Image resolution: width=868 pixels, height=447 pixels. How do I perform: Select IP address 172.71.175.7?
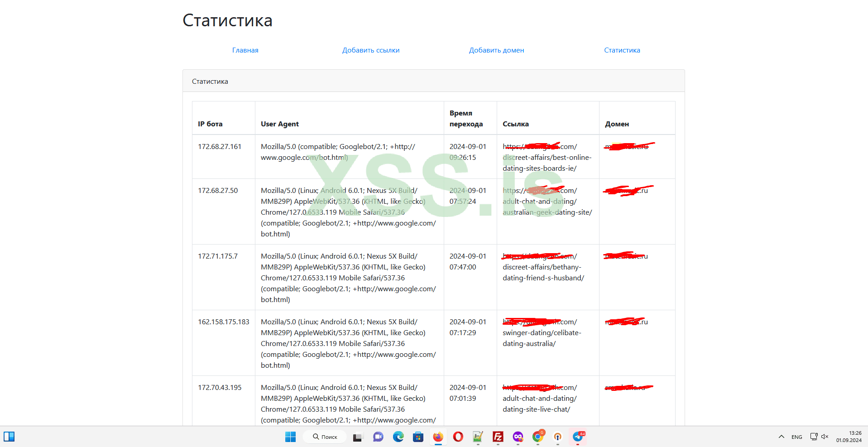(x=218, y=256)
